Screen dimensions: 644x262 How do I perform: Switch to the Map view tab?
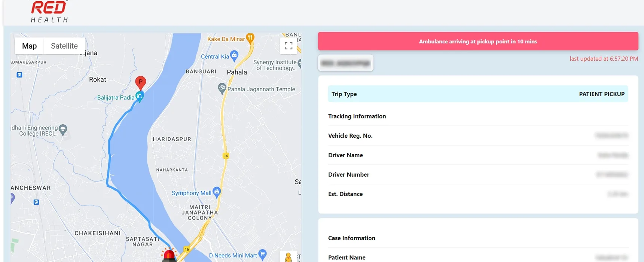click(30, 46)
